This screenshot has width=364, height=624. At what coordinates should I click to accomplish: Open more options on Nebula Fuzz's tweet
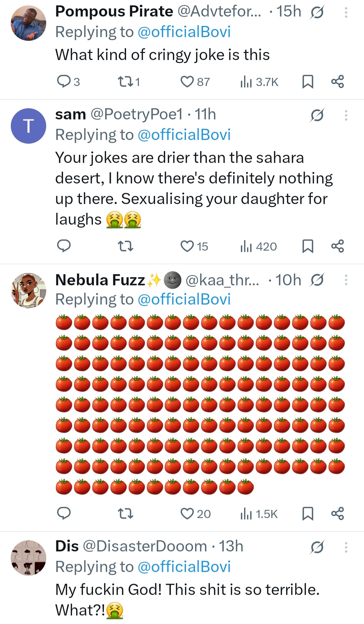click(346, 280)
